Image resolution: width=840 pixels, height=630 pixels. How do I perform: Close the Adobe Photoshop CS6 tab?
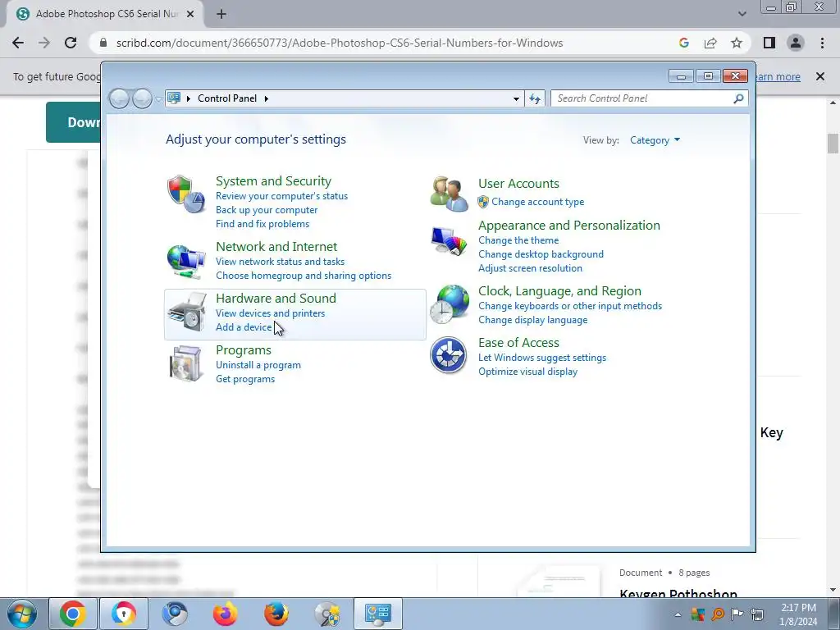190,14
